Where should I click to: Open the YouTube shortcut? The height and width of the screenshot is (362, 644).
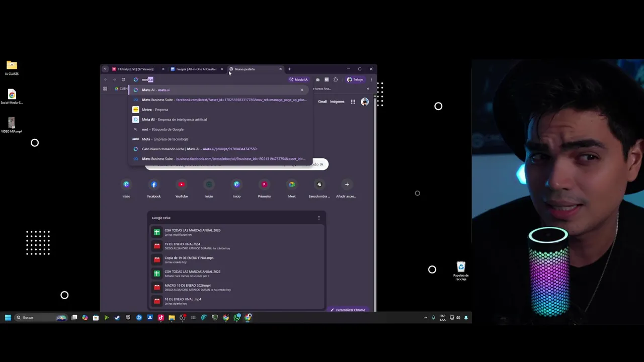click(182, 189)
